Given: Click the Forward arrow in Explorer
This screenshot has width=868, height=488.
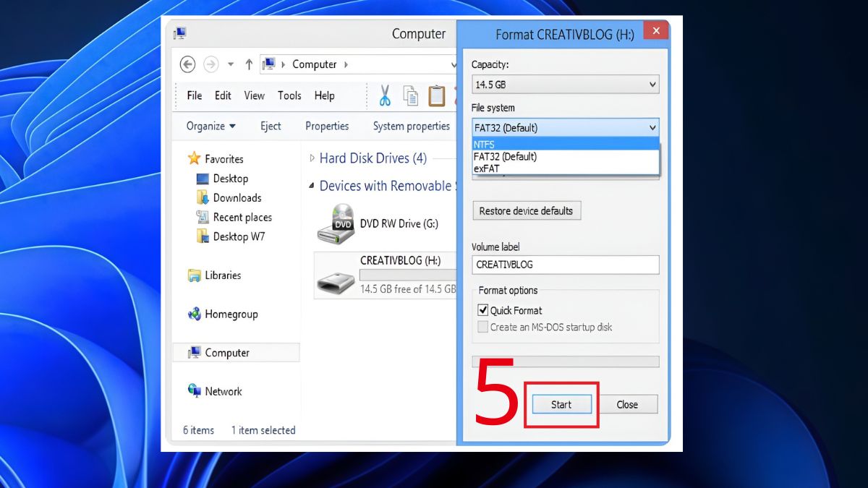Looking at the screenshot, I should 210,64.
